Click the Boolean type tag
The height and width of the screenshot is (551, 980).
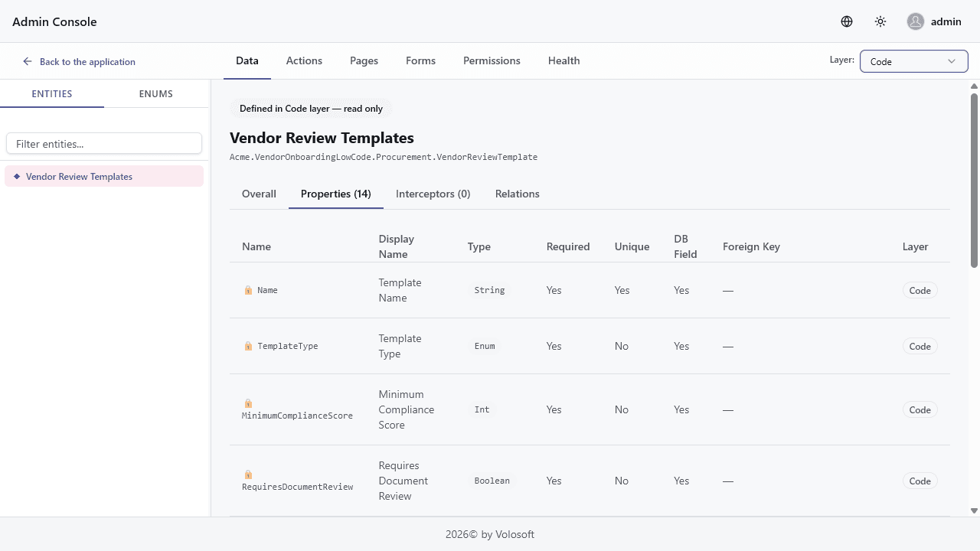pyautogui.click(x=492, y=481)
